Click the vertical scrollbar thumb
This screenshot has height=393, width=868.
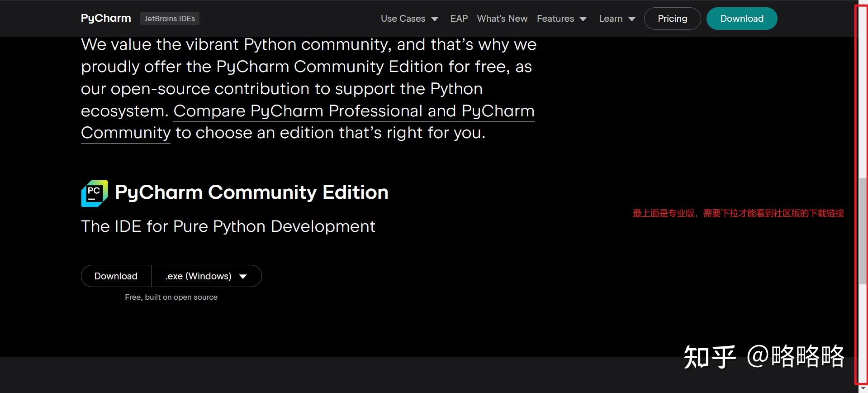click(x=863, y=231)
